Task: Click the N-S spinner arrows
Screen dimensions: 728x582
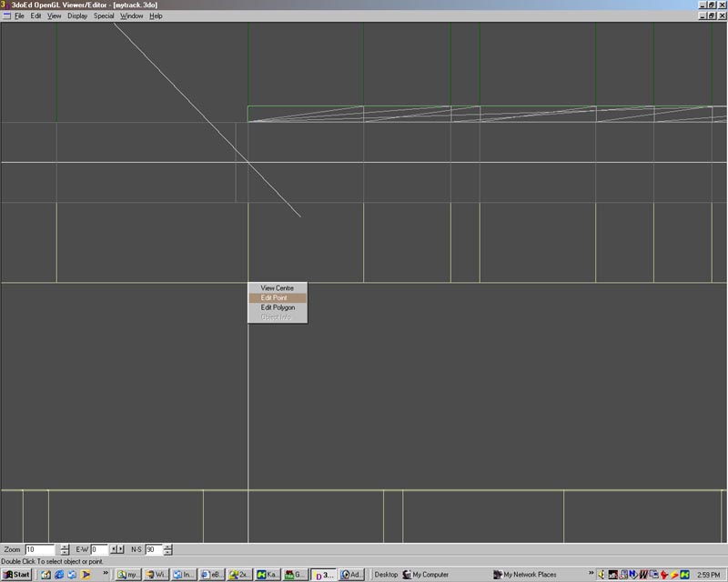Action: 168,549
